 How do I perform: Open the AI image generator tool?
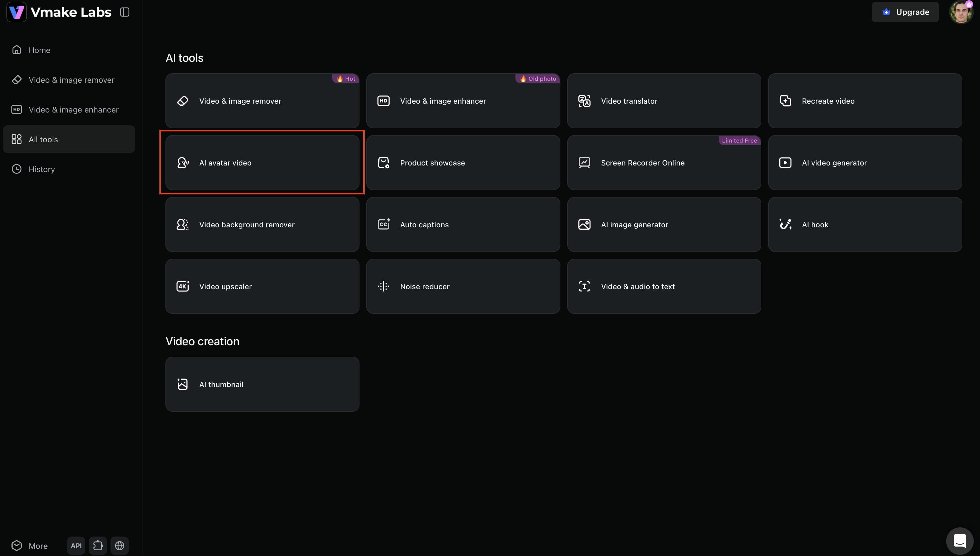(664, 224)
